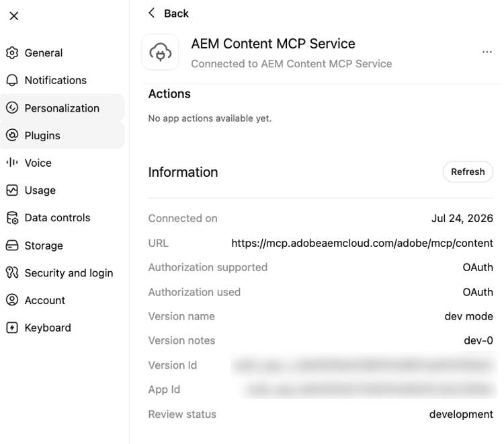Click the Information heading

pos(183,172)
